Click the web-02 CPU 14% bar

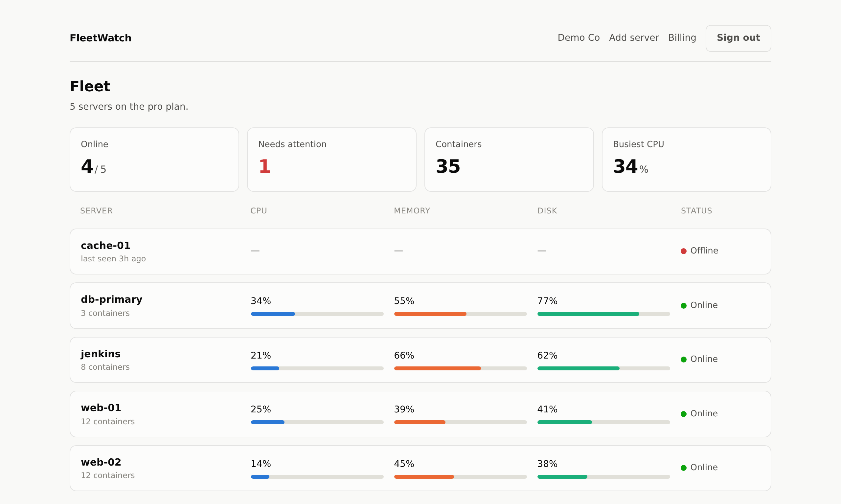317,477
